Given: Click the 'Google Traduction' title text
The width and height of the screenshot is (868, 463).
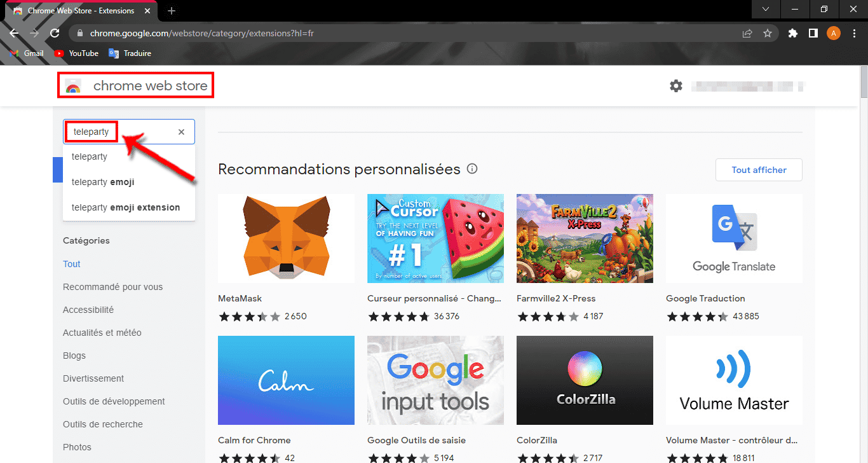Looking at the screenshot, I should (x=705, y=298).
